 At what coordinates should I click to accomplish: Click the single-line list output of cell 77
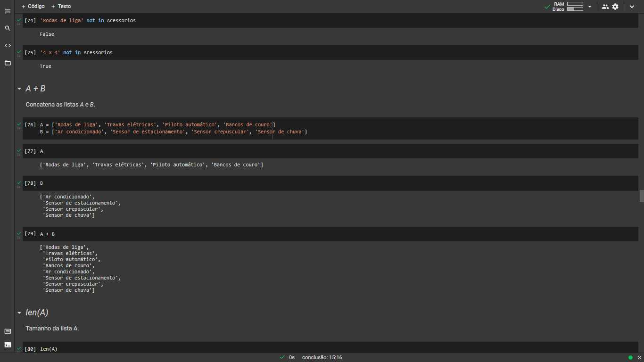[x=151, y=165]
